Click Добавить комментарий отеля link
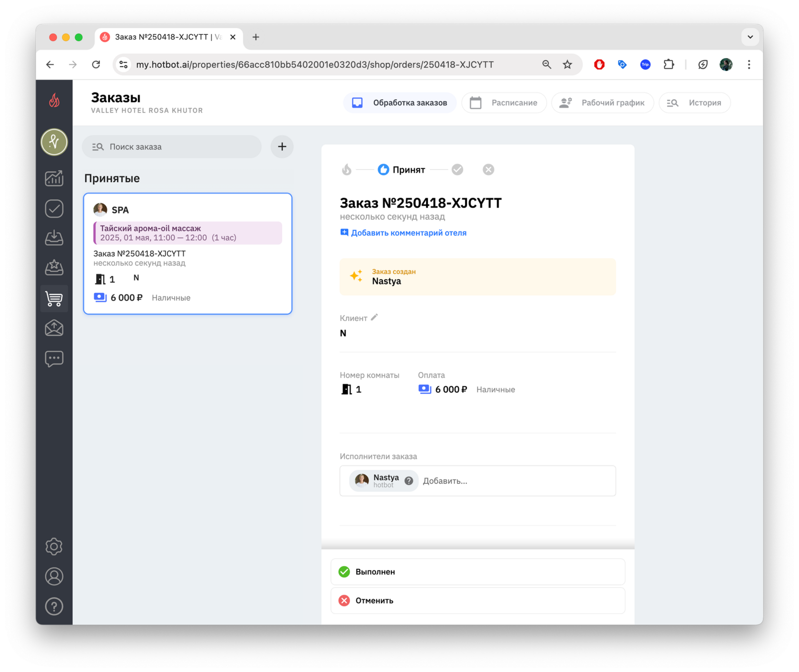Viewport: 799px width, 672px height. click(403, 233)
